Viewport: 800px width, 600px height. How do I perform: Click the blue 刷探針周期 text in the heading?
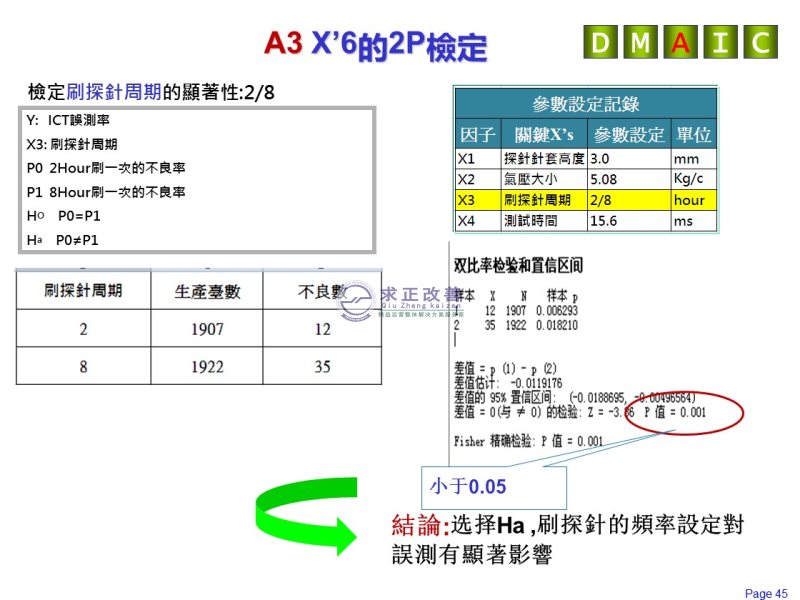click(113, 92)
